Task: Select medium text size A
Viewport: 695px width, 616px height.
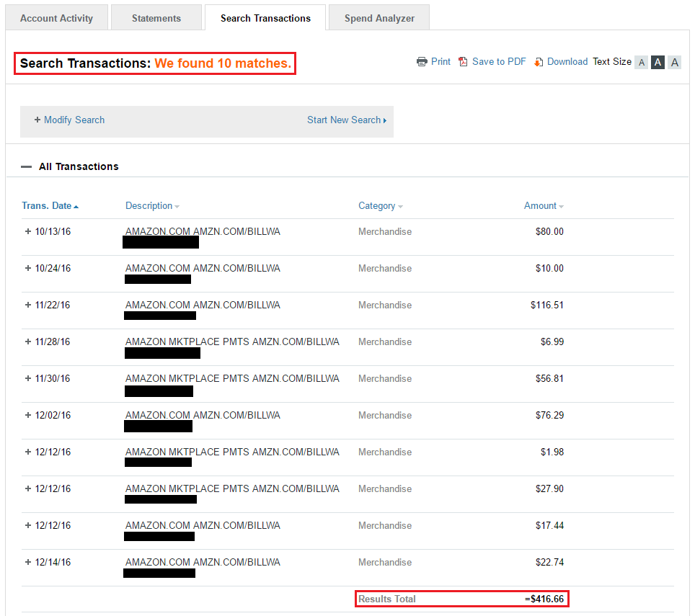Action: pos(658,63)
